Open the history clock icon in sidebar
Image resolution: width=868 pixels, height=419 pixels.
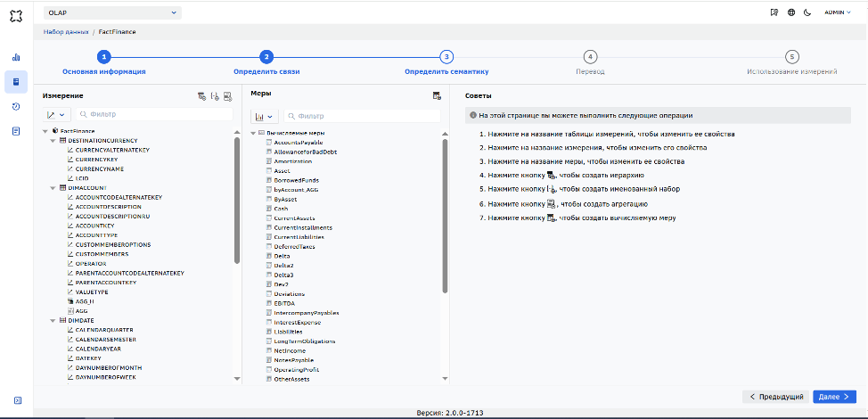[16, 106]
